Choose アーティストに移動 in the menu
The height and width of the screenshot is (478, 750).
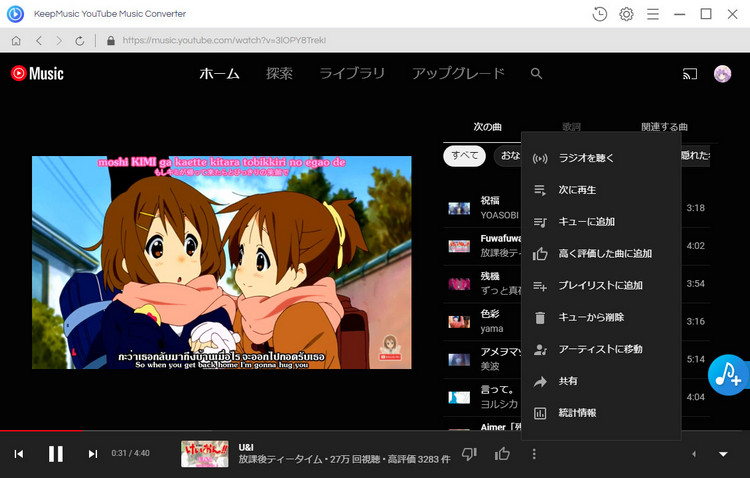601,349
